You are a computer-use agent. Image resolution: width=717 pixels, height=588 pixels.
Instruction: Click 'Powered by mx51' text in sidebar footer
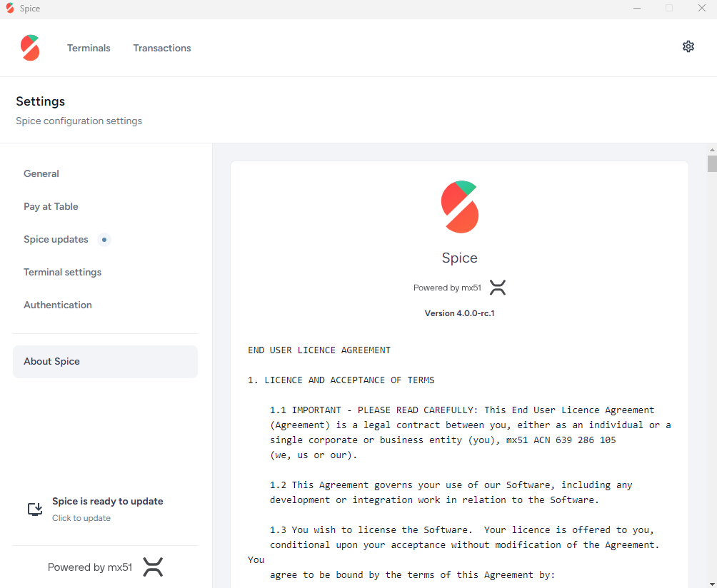pyautogui.click(x=90, y=567)
